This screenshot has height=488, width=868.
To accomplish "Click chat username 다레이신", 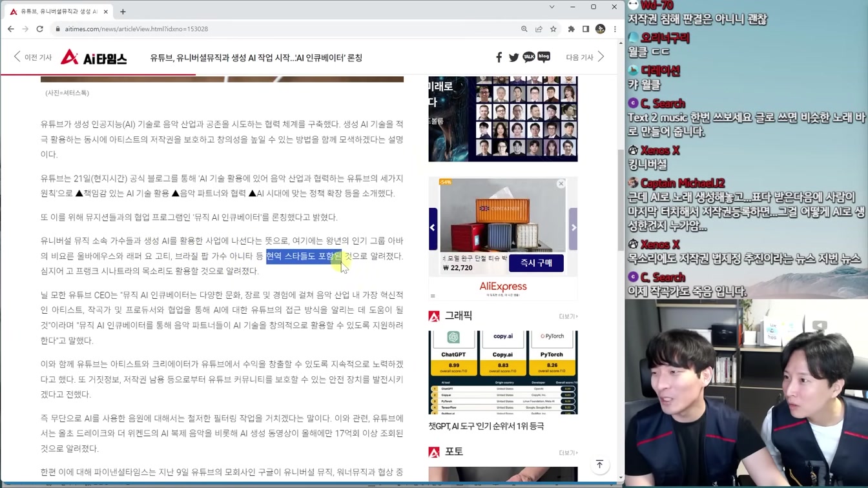I will click(660, 70).
